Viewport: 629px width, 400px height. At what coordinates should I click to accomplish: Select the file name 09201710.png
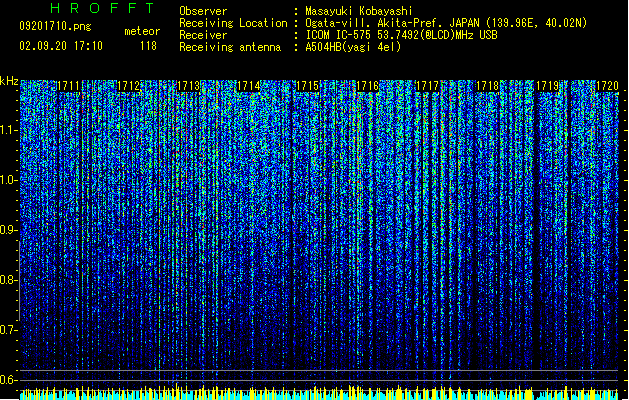click(x=55, y=26)
